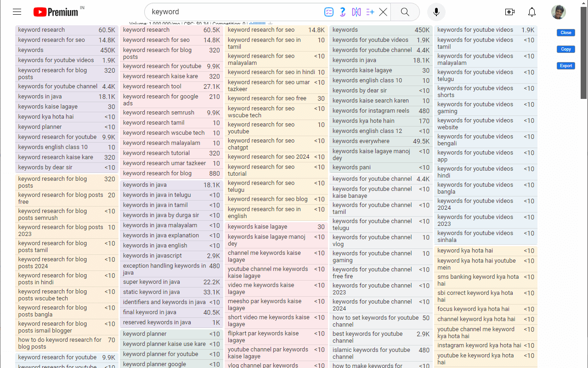Open the profile account menu via the avatar
Screen dimensions: 588x368
(x=558, y=12)
